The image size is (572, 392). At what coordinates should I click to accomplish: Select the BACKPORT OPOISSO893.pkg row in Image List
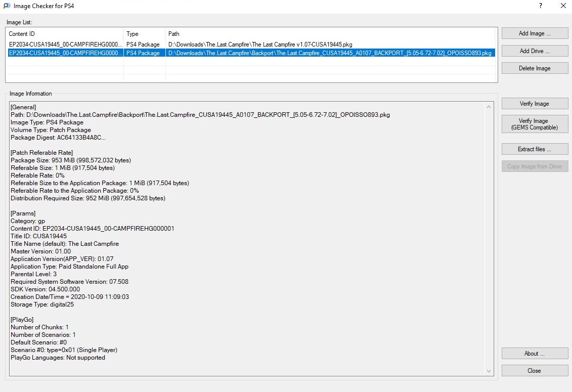pyautogui.click(x=251, y=53)
